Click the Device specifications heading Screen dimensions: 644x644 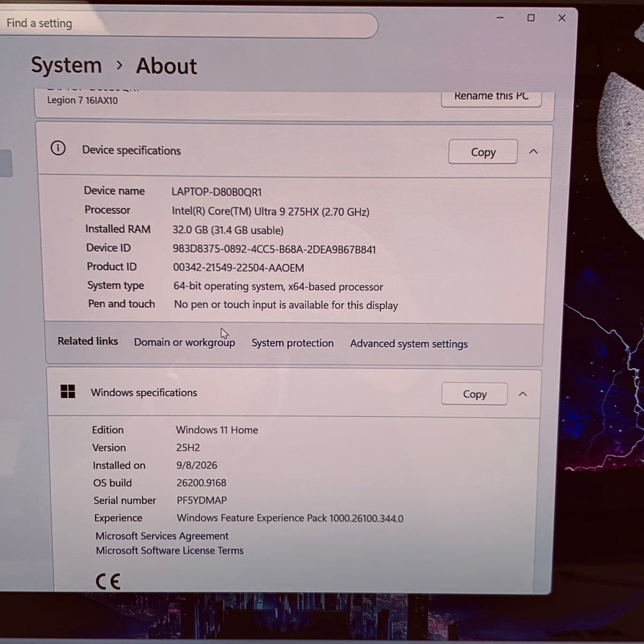coord(131,150)
